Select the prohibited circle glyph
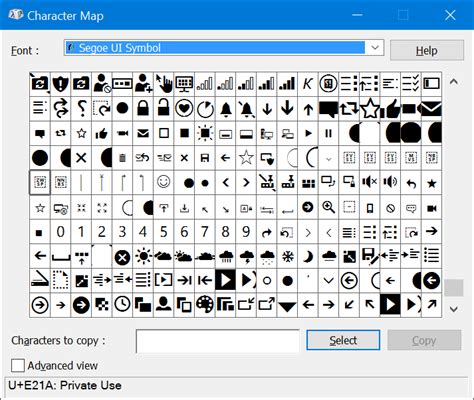Viewport: 474px width, 400px height. 391,207
